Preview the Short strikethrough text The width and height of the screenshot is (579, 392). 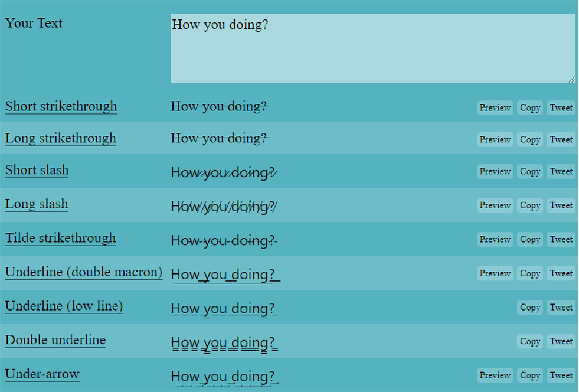click(495, 107)
